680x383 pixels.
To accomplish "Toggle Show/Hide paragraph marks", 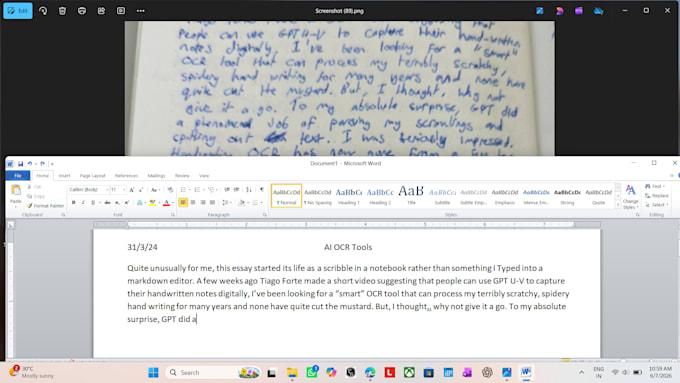I will click(x=262, y=190).
